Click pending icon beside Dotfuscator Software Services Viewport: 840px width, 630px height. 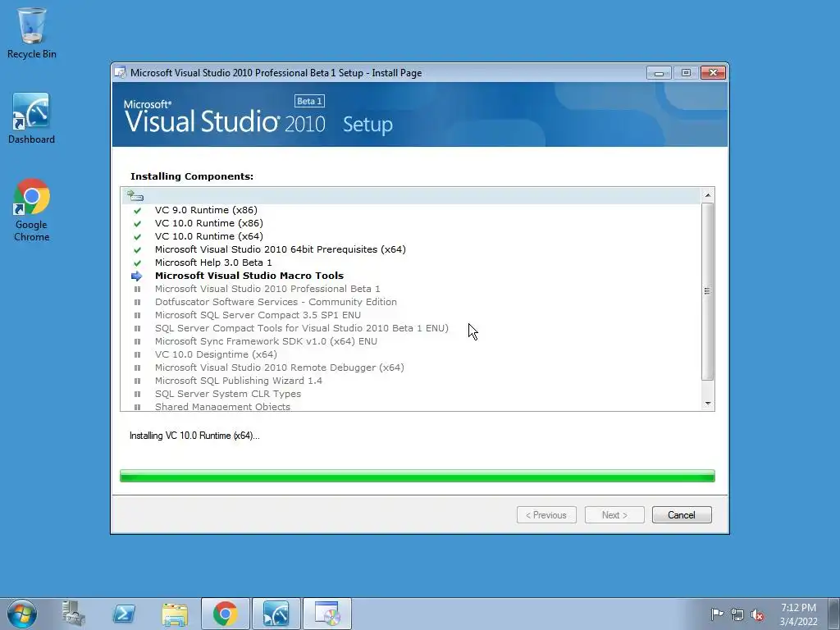click(137, 302)
